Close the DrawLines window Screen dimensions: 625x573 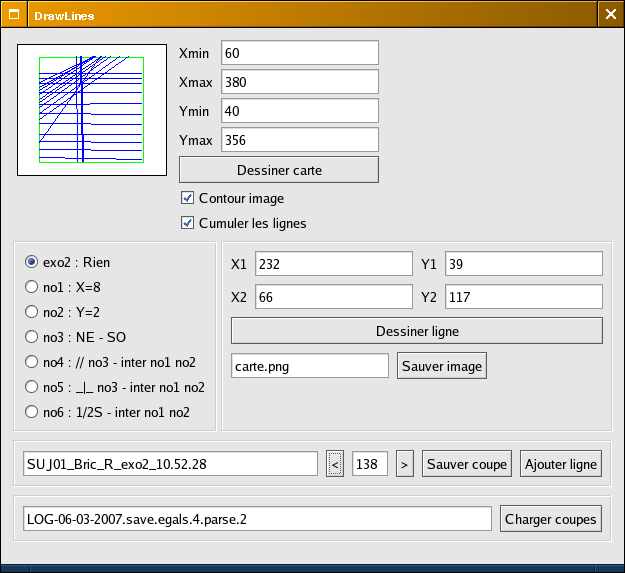coord(610,14)
